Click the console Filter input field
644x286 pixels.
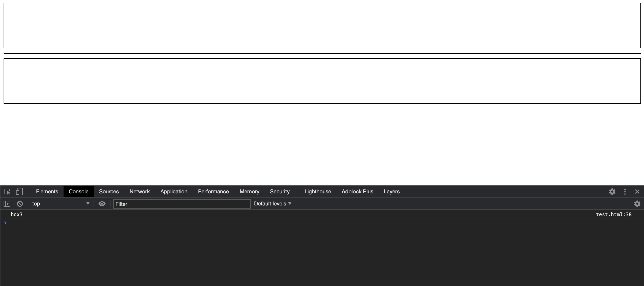pyautogui.click(x=181, y=204)
